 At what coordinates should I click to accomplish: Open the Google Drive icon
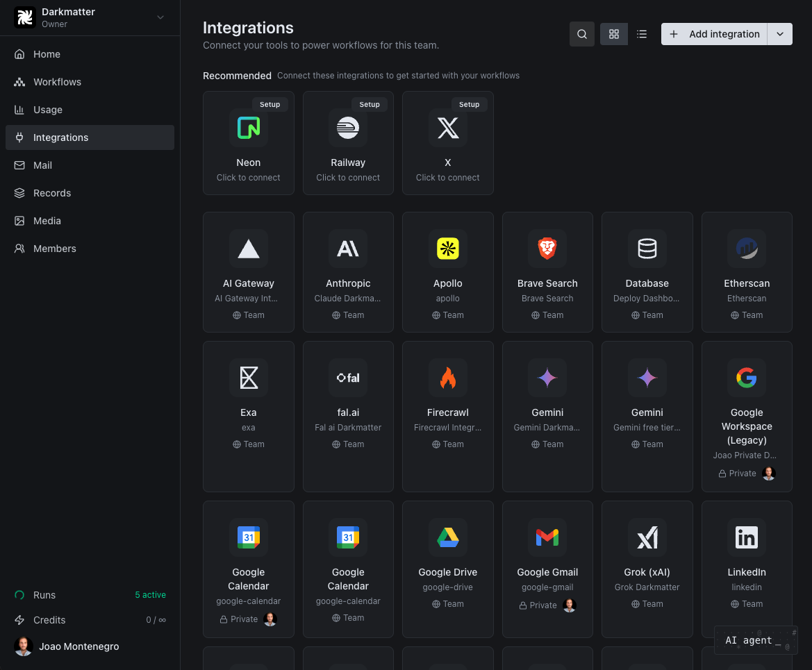click(x=448, y=537)
